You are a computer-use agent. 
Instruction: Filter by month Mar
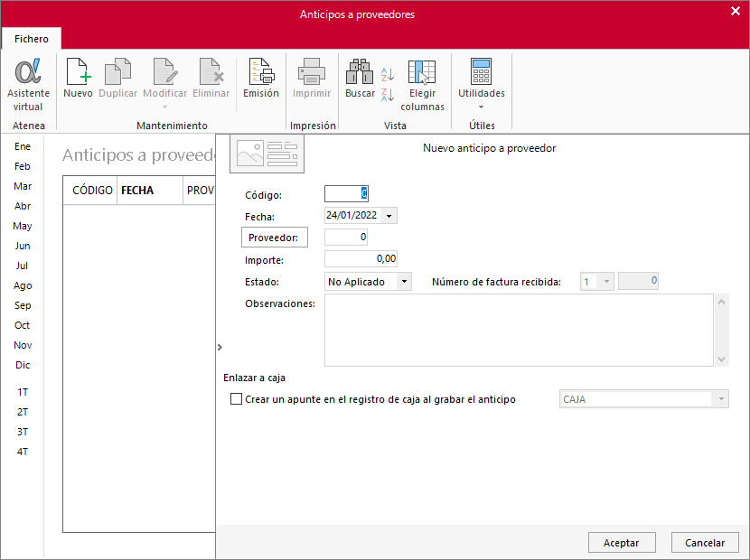click(x=23, y=186)
